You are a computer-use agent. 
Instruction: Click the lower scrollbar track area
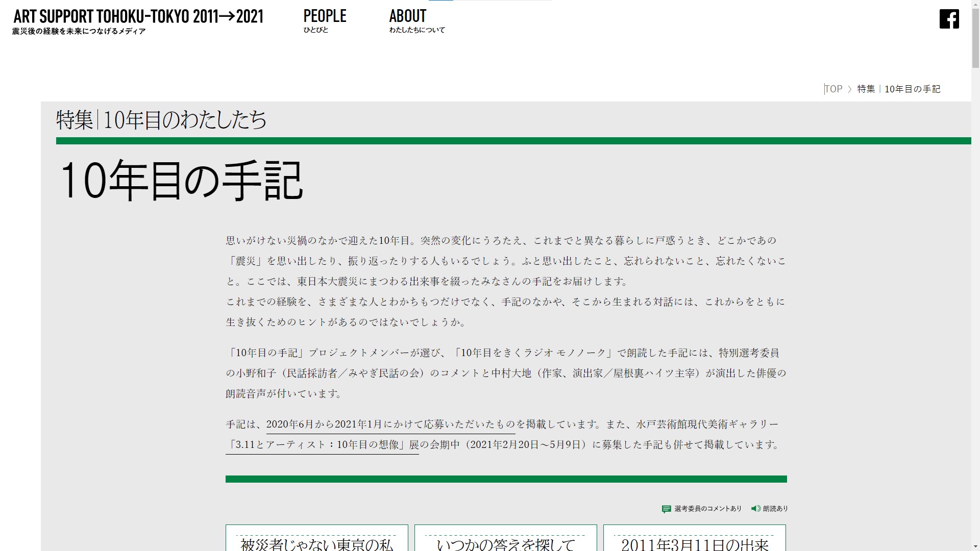975,357
